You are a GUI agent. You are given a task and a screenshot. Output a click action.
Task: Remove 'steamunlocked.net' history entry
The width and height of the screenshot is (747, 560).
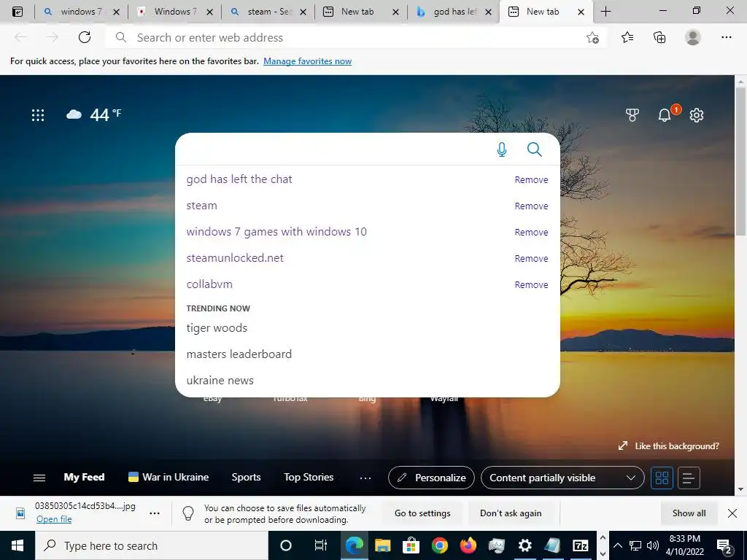coord(531,258)
